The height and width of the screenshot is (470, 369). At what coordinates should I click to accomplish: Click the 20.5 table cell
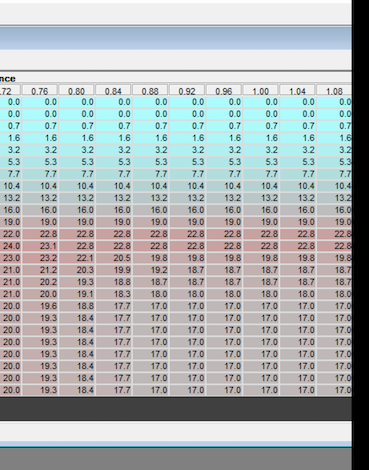(x=114, y=258)
